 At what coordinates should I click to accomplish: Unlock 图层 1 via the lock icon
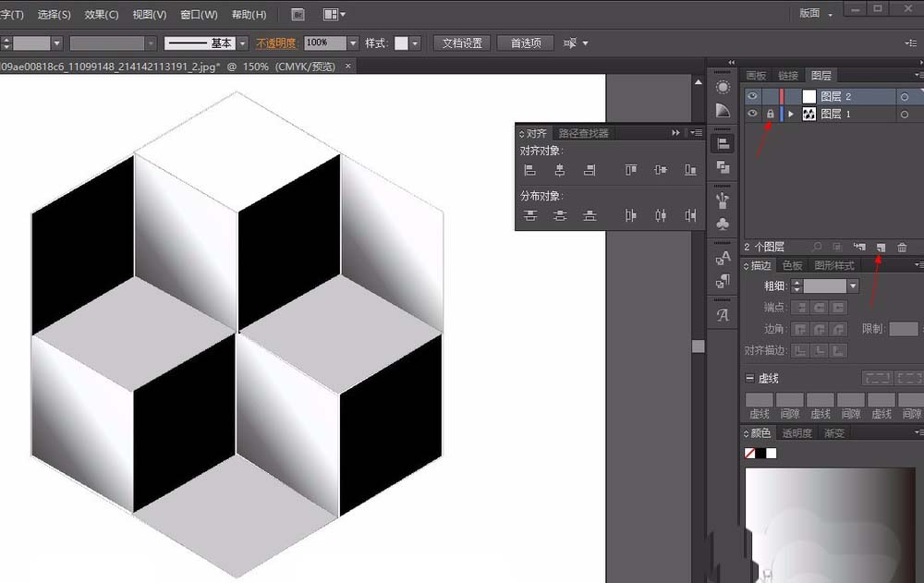pos(770,114)
